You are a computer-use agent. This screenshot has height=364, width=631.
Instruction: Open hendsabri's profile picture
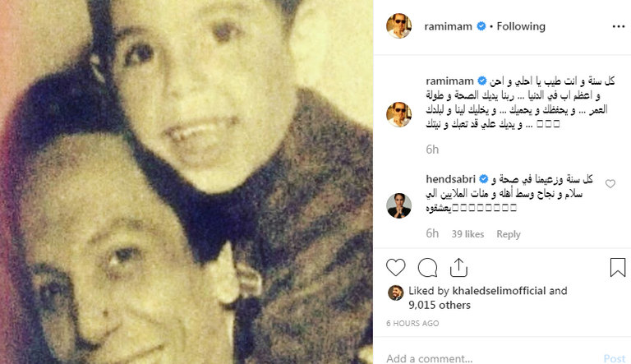point(398,205)
